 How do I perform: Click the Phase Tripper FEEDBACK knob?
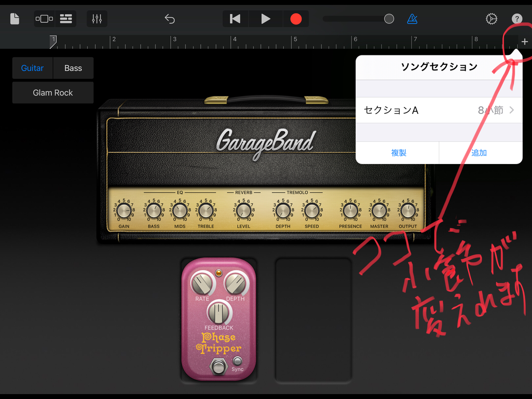[219, 313]
